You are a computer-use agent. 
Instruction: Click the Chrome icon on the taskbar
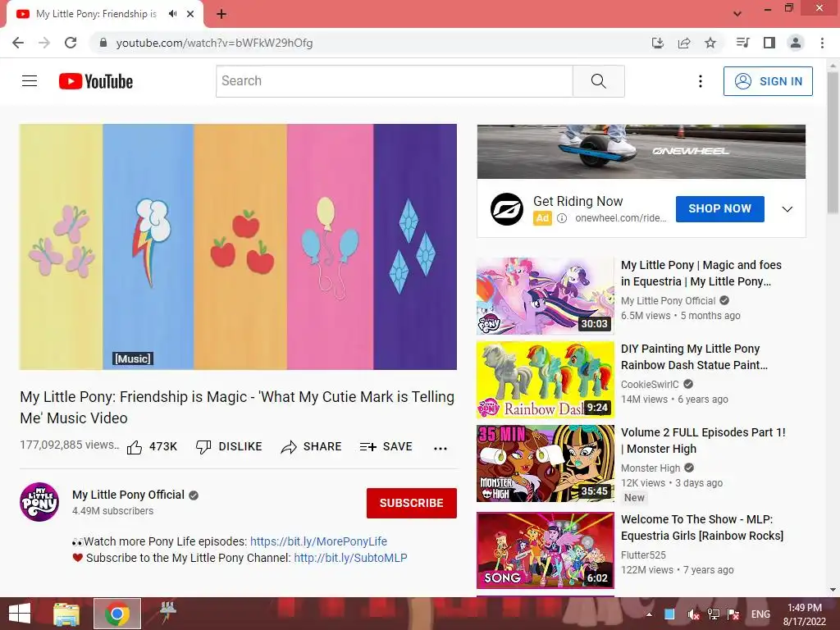tap(117, 614)
